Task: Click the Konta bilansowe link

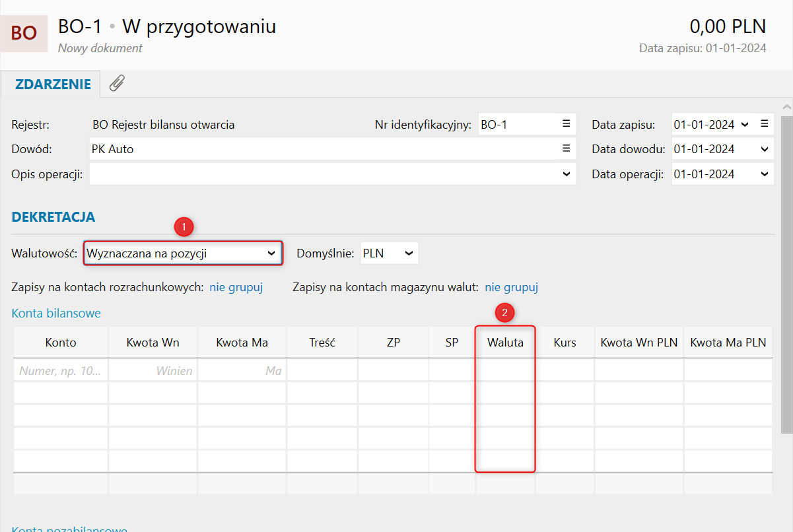Action: [x=56, y=313]
